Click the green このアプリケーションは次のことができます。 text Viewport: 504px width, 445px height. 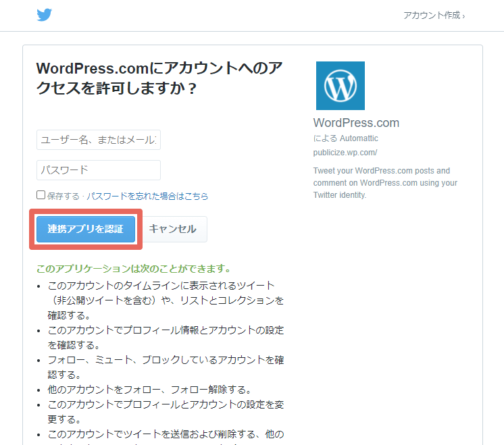(x=134, y=269)
